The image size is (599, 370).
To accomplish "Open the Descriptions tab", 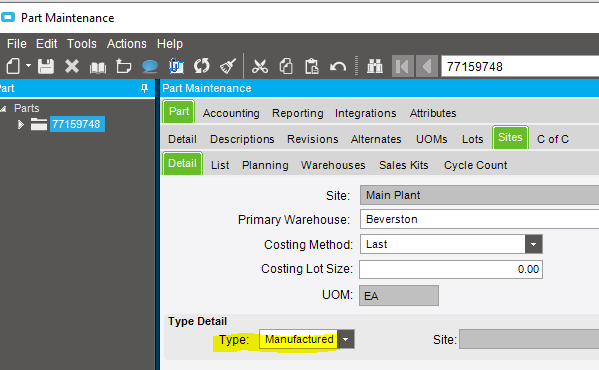I will click(x=242, y=139).
